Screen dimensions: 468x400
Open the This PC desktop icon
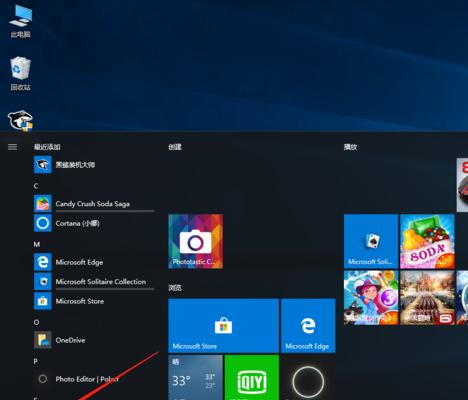(x=21, y=21)
